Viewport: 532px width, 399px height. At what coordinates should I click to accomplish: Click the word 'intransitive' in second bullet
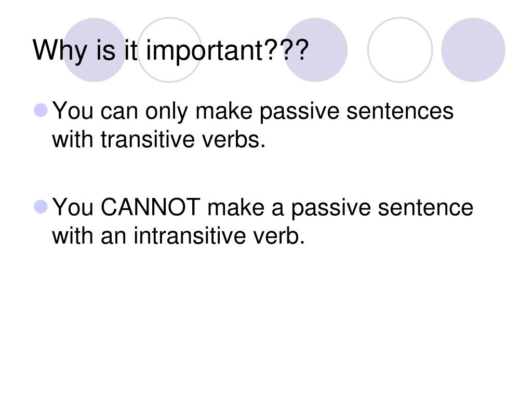coord(190,236)
